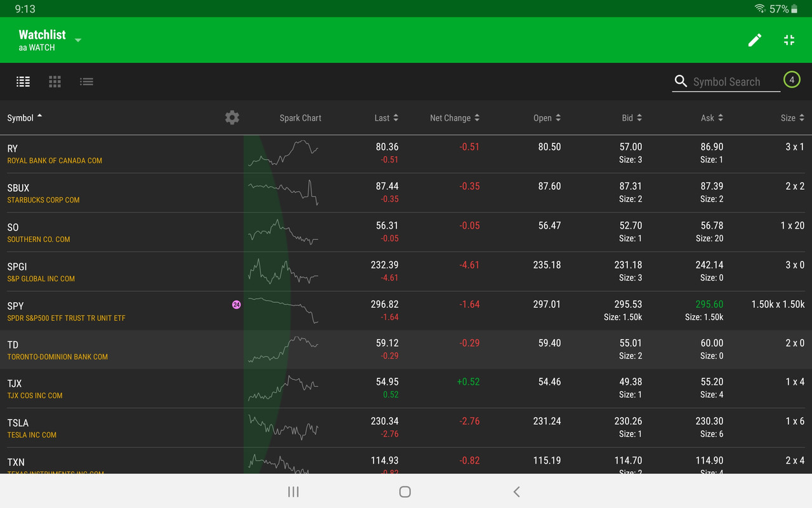This screenshot has width=812, height=508.
Task: Sort by Size using its sort arrows
Action: point(801,117)
